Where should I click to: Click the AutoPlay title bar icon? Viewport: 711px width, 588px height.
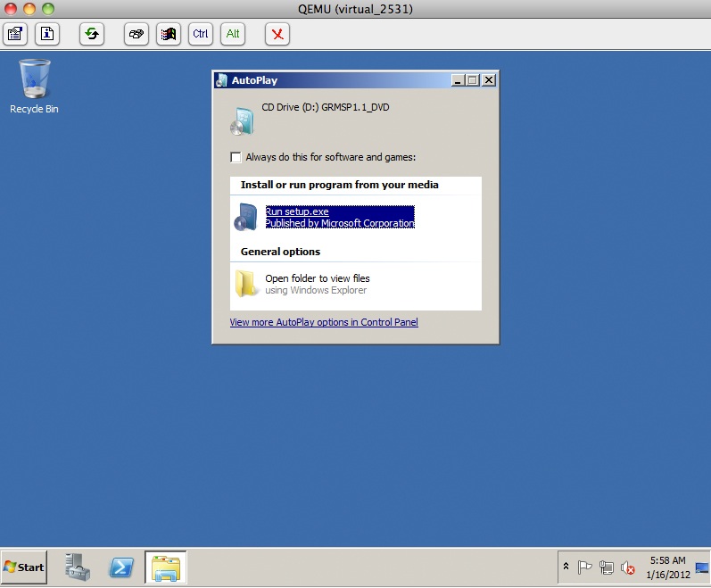[221, 80]
